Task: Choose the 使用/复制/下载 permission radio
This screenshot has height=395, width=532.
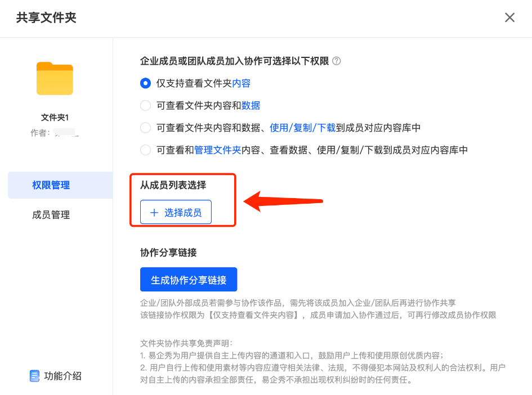Action: pyautogui.click(x=146, y=128)
